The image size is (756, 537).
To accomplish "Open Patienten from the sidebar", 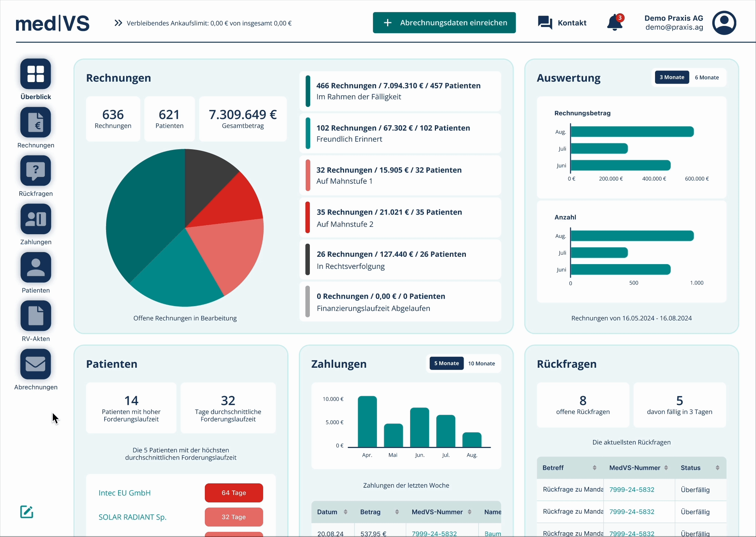I will click(x=36, y=267).
